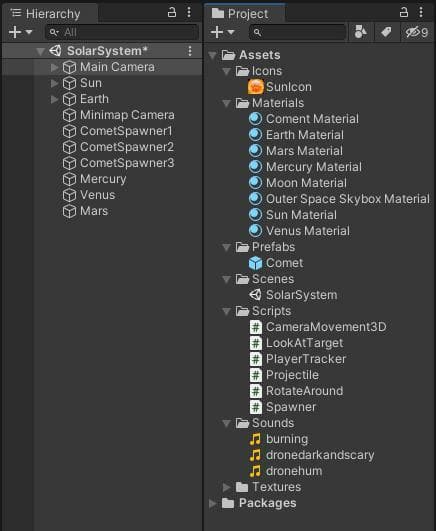Collapse the Sounds folder
436x531 pixels.
pyautogui.click(x=226, y=423)
